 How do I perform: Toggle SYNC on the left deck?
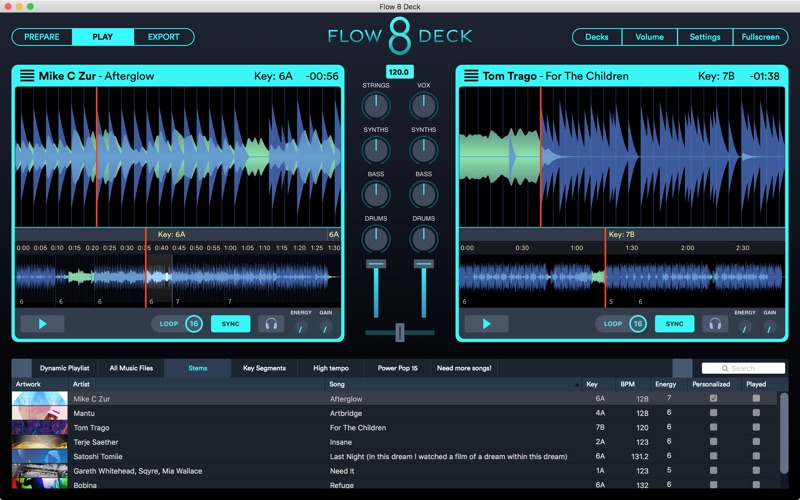click(x=231, y=324)
